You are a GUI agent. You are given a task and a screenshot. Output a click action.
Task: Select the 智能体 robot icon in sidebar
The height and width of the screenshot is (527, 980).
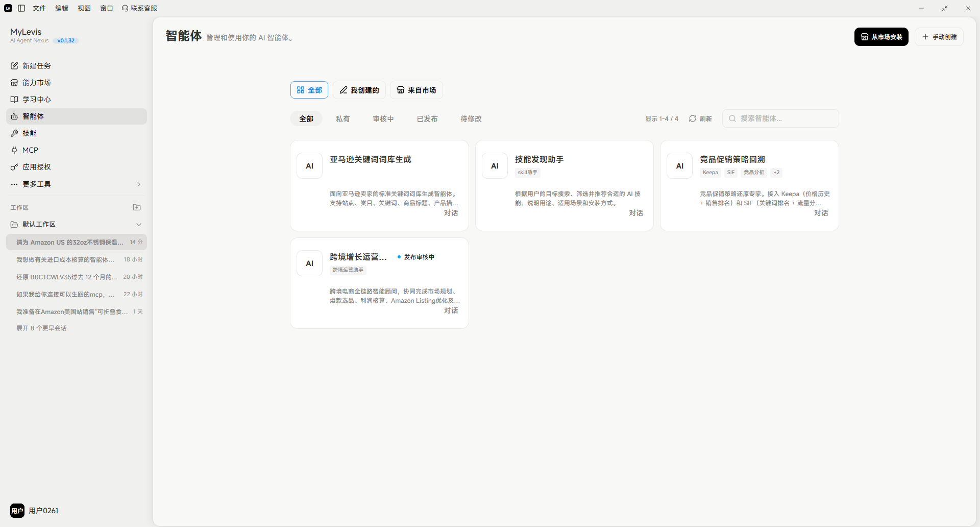click(x=14, y=116)
